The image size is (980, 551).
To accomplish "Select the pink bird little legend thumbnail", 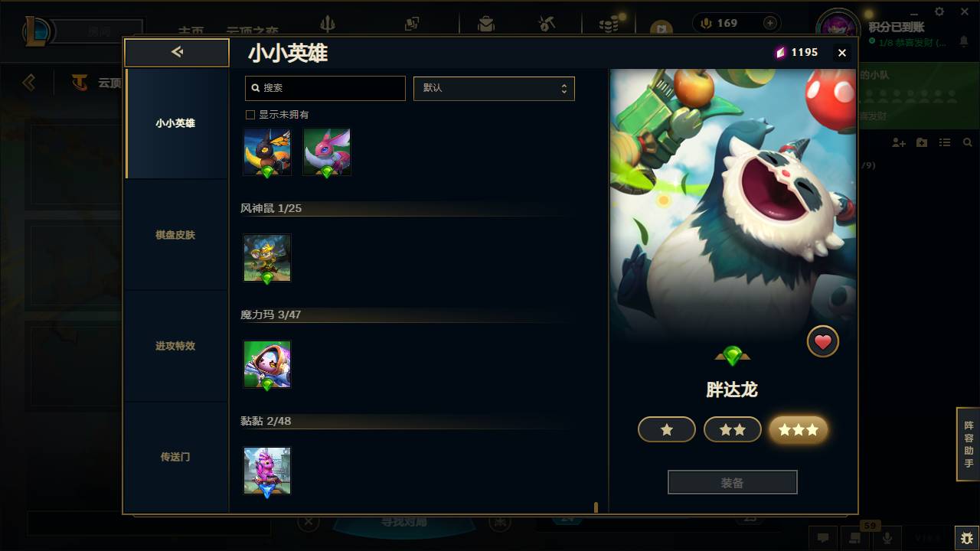I will tap(327, 152).
